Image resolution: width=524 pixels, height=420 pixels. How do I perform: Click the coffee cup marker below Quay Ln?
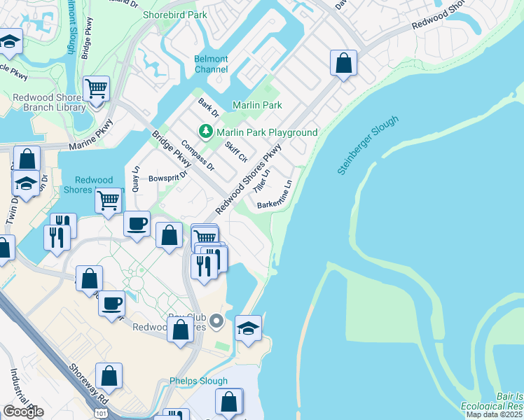pyautogui.click(x=137, y=225)
